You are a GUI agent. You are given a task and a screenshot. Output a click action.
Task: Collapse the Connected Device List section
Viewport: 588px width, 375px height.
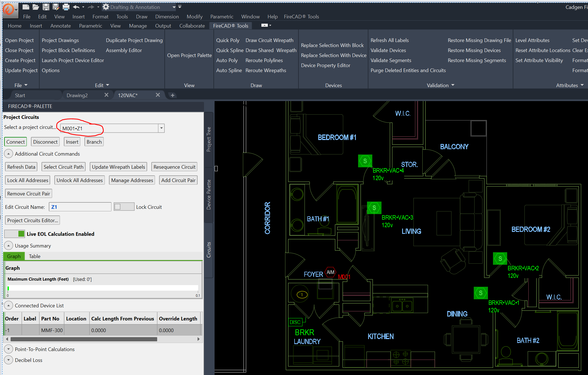[9, 305]
